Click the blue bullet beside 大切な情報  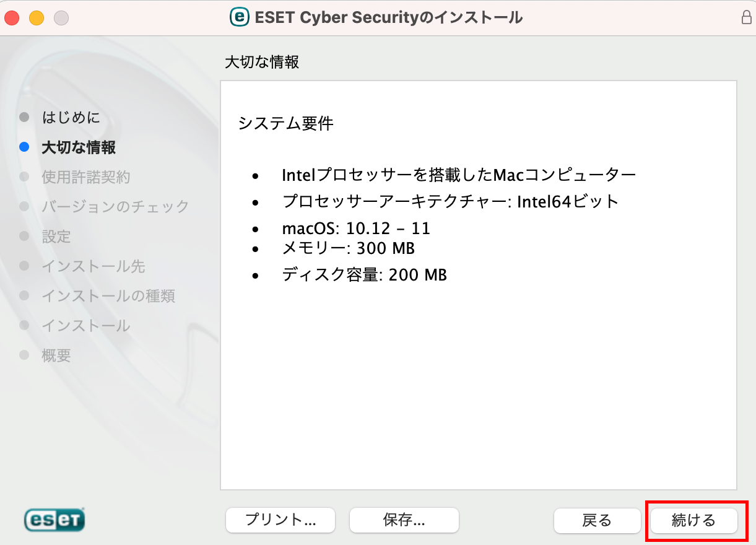click(24, 147)
